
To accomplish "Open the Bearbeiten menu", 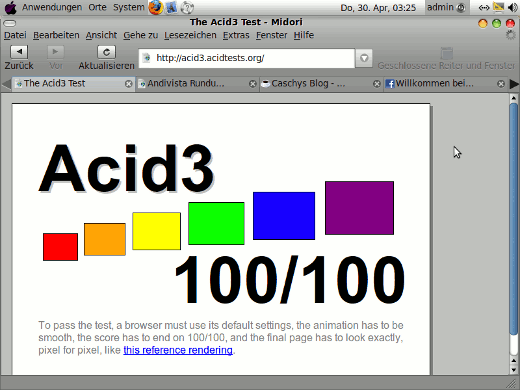I will click(56, 35).
